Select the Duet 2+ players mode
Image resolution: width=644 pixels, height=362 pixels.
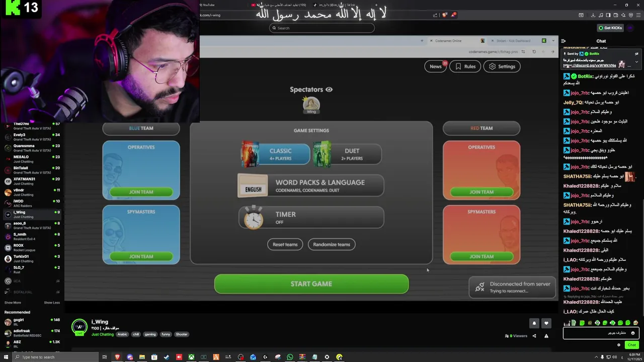347,154
